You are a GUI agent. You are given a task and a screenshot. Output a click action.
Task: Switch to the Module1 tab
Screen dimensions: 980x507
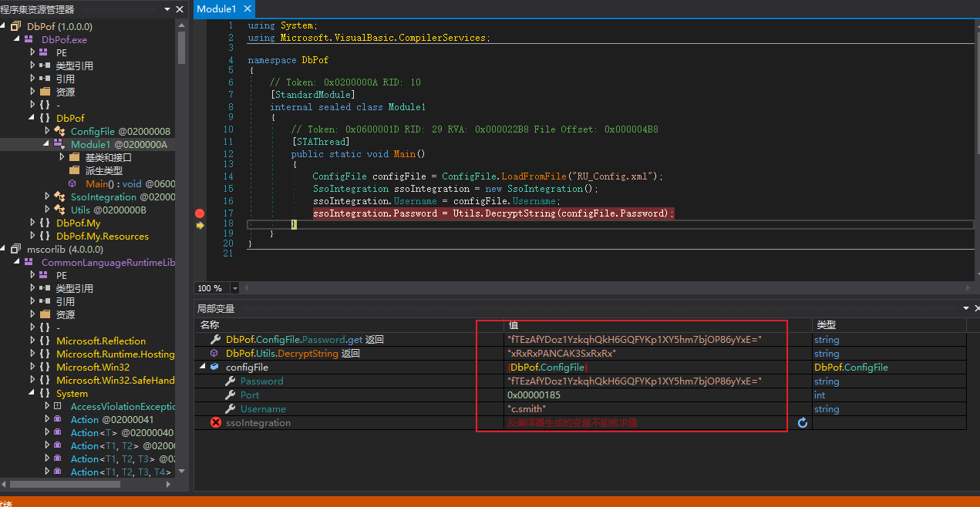tap(216, 9)
